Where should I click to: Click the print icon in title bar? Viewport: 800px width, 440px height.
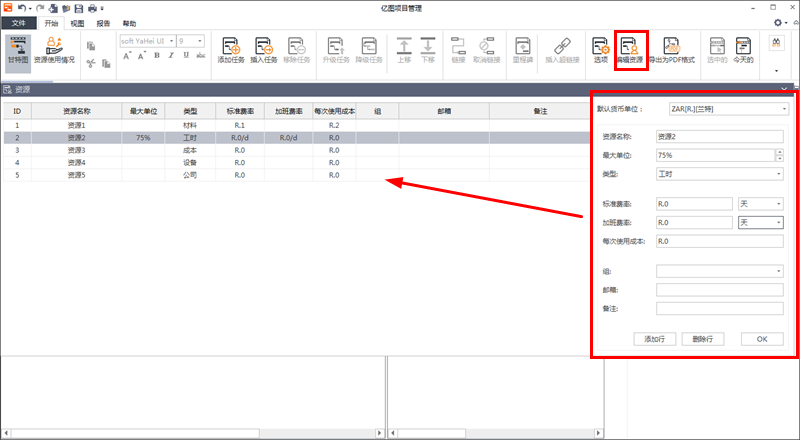click(x=92, y=8)
